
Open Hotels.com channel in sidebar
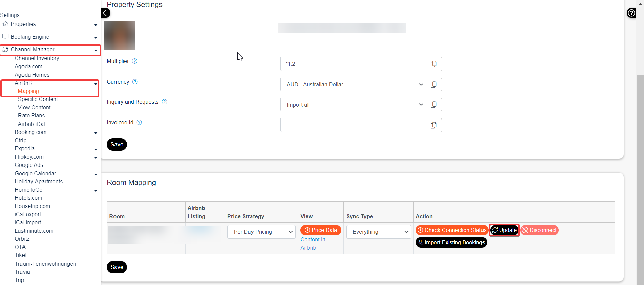coord(29,198)
